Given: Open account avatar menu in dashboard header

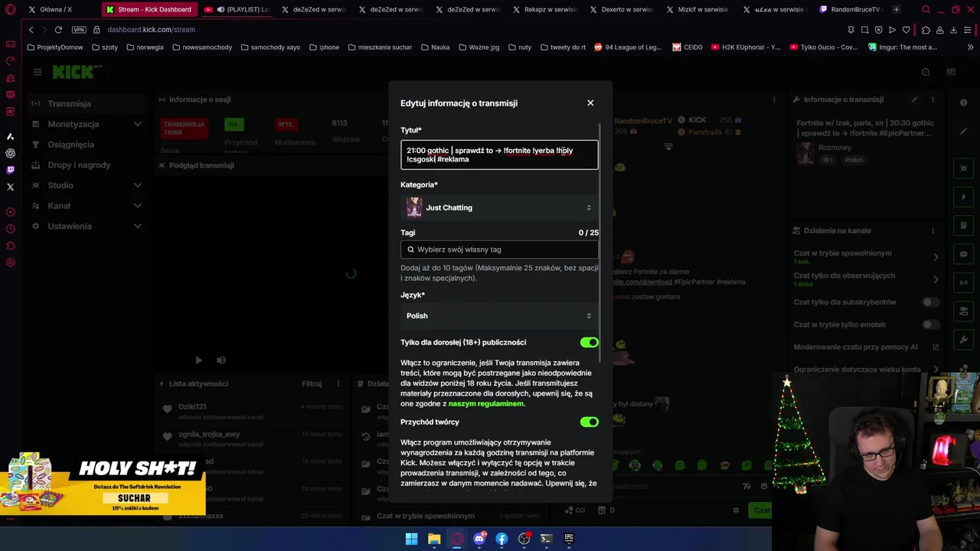Looking at the screenshot, I should pyautogui.click(x=951, y=72).
